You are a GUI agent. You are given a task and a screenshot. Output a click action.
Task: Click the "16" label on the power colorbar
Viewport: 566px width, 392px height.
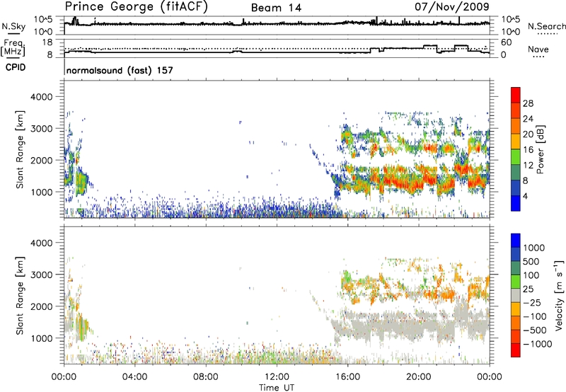528,150
